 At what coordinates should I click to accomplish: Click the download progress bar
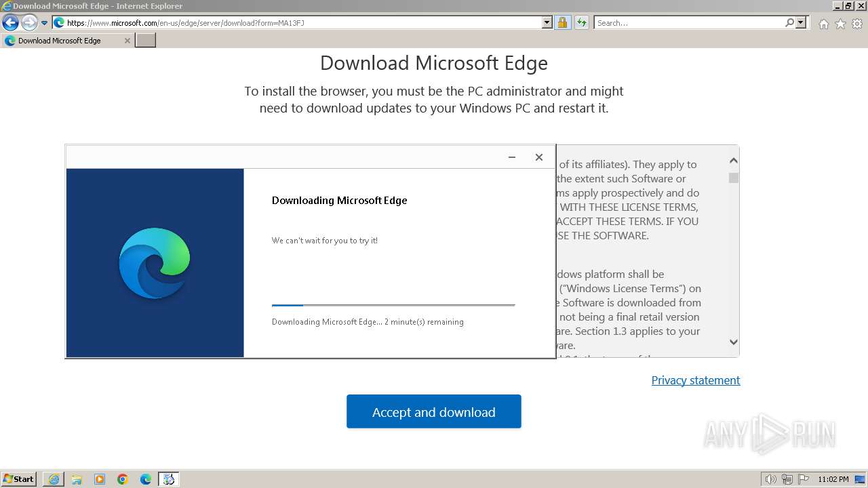point(393,305)
